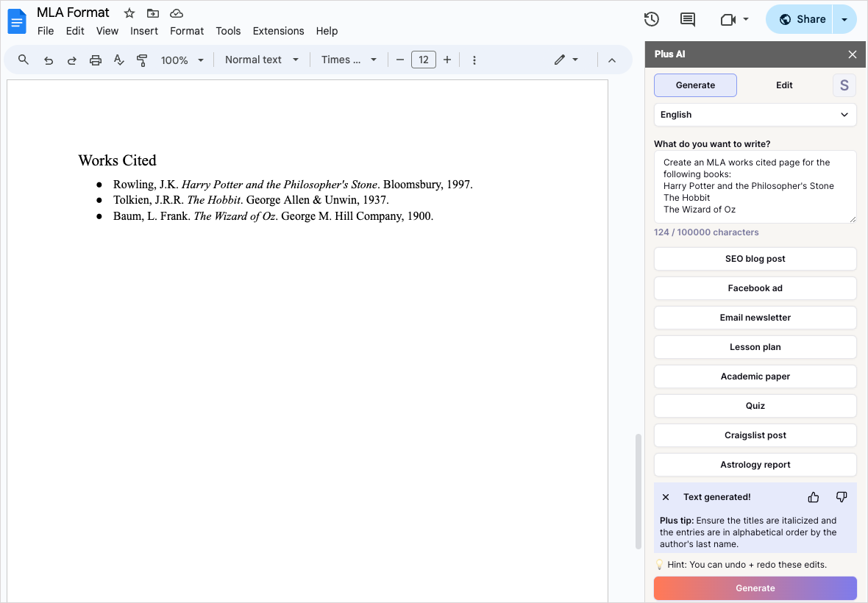
Task: Give thumbs down to generated text
Action: tap(842, 497)
